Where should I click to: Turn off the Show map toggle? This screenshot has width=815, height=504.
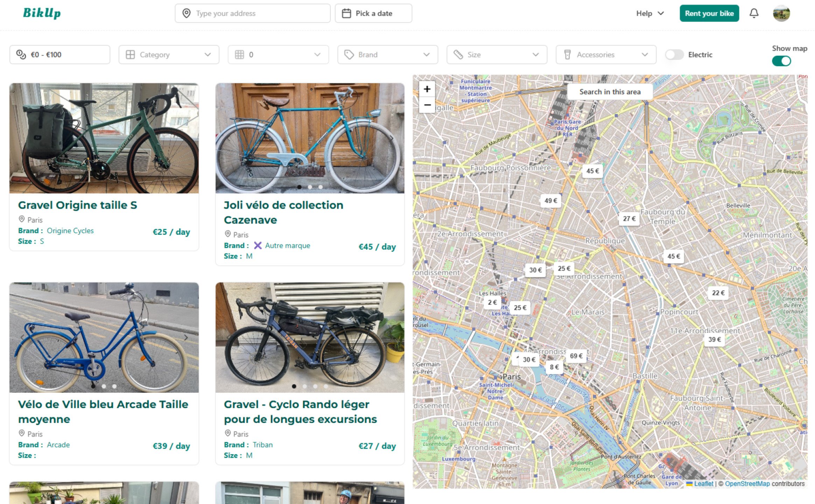(x=782, y=61)
